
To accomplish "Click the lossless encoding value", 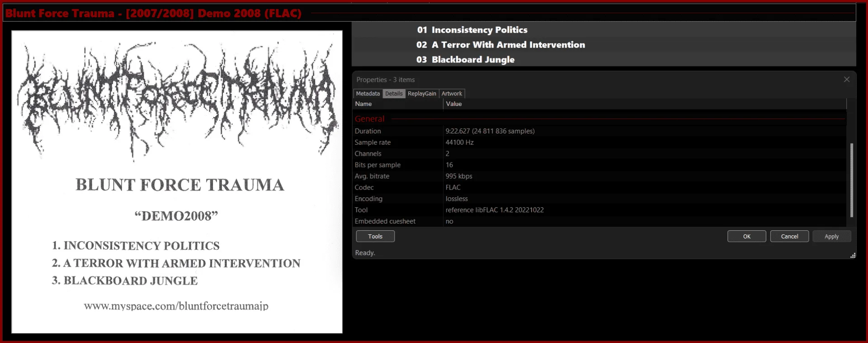I will coord(457,199).
